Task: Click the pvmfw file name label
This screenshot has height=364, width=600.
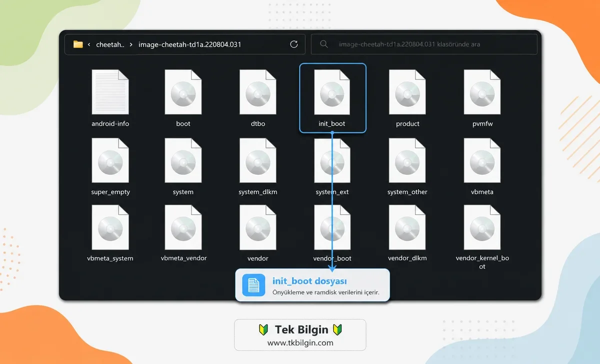Action: click(482, 124)
